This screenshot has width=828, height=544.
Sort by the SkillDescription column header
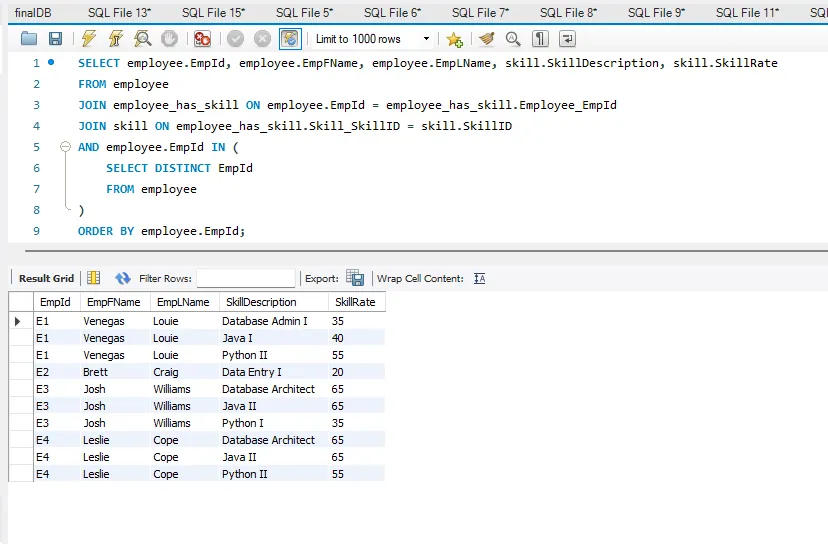[274, 302]
